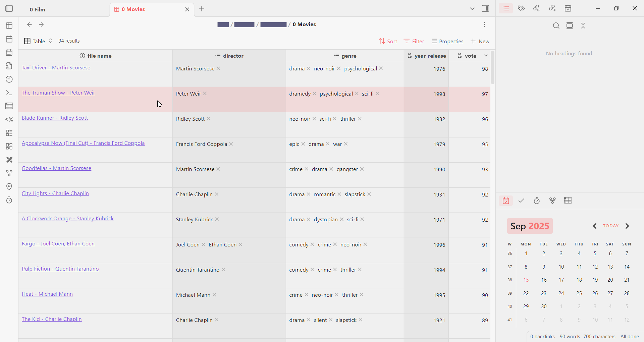Click the Filter button

[414, 41]
